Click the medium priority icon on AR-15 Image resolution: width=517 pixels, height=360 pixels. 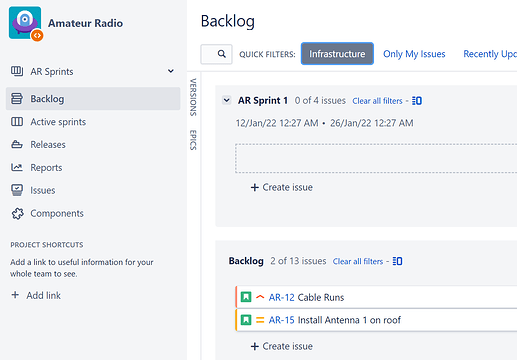260,320
